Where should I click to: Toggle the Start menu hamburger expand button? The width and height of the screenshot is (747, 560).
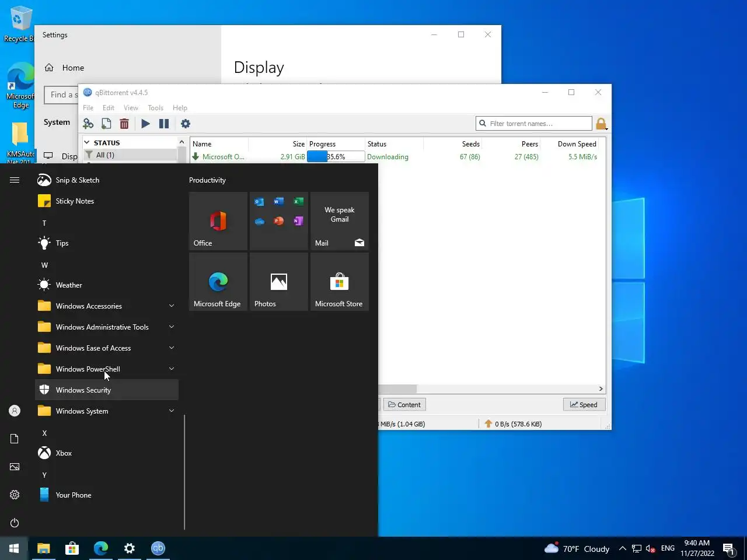coord(15,180)
